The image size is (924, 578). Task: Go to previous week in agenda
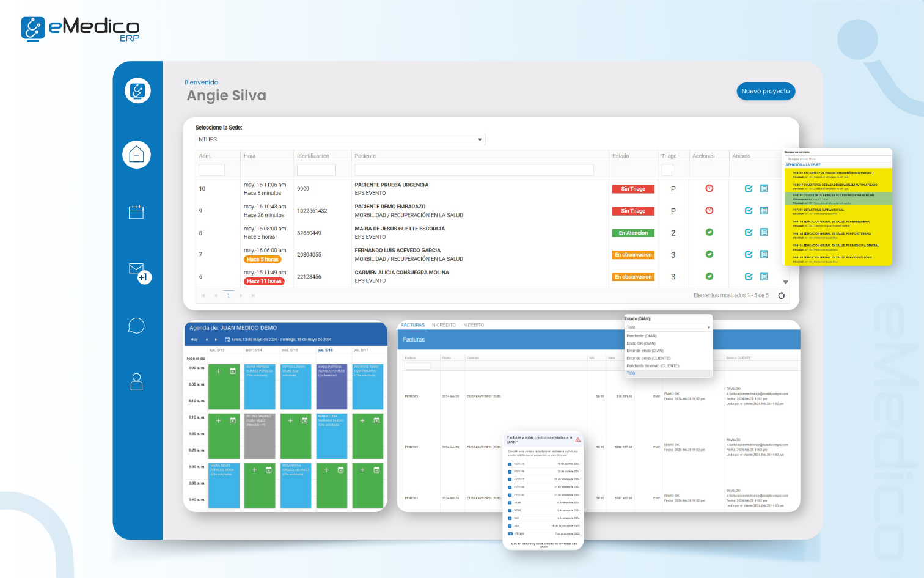point(207,340)
